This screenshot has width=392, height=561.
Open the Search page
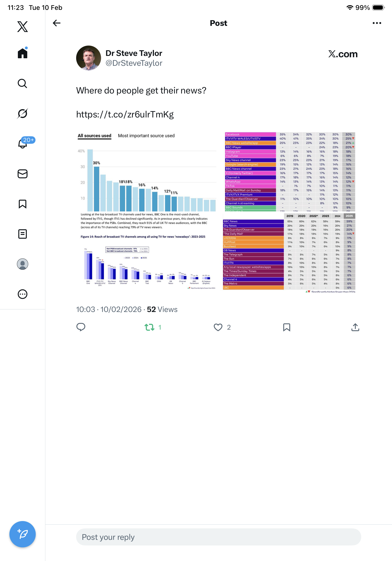point(23,84)
